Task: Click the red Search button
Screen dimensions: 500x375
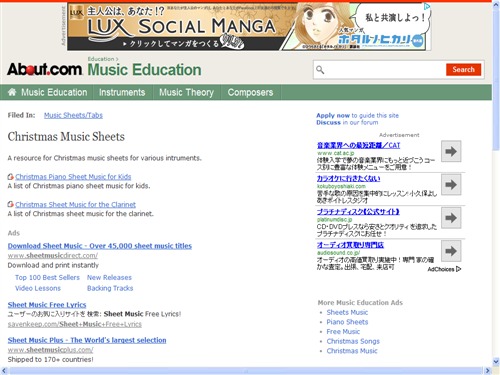Action: [463, 70]
